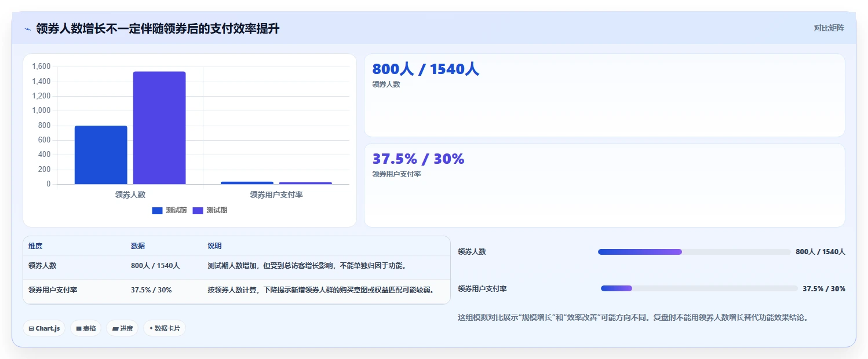The height and width of the screenshot is (359, 868).
Task: Click the 说明 column header
Action: point(214,246)
